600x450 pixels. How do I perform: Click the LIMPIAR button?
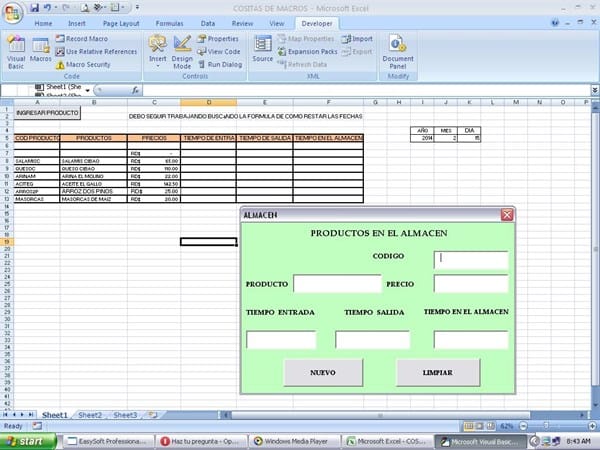[438, 372]
